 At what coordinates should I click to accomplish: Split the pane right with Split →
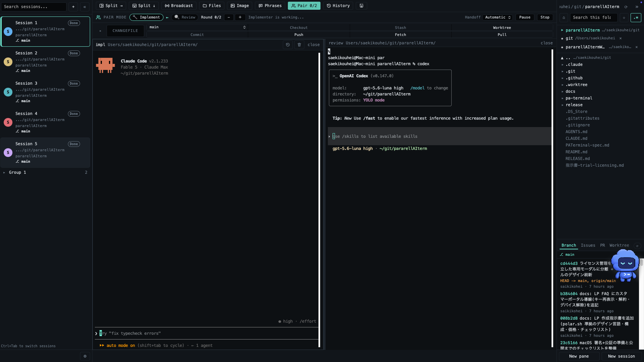(x=111, y=6)
